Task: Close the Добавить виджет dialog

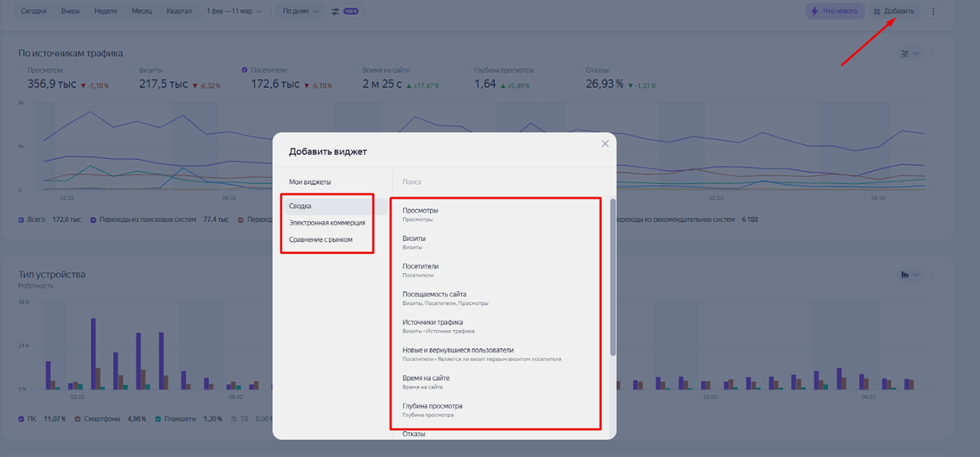Action: click(x=605, y=144)
